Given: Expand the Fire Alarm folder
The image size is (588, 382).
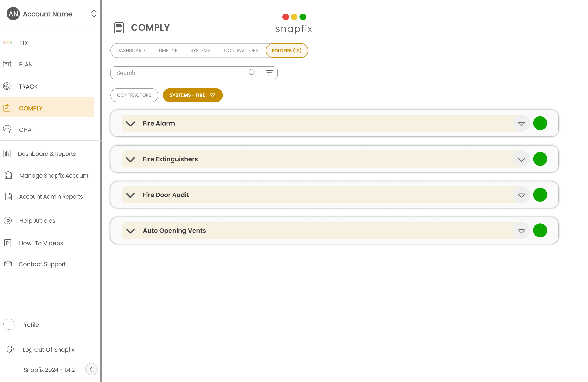Looking at the screenshot, I should [x=130, y=124].
